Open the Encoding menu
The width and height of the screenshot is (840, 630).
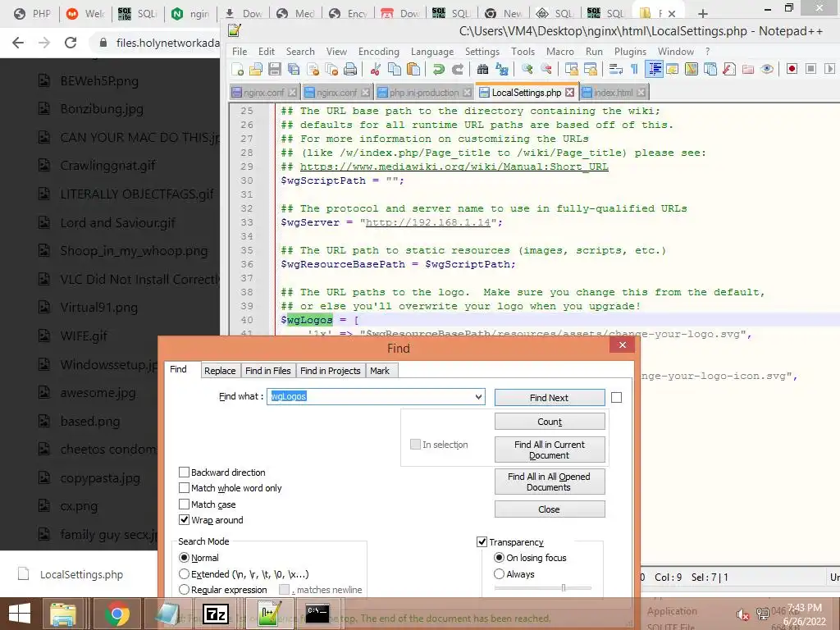click(x=379, y=52)
